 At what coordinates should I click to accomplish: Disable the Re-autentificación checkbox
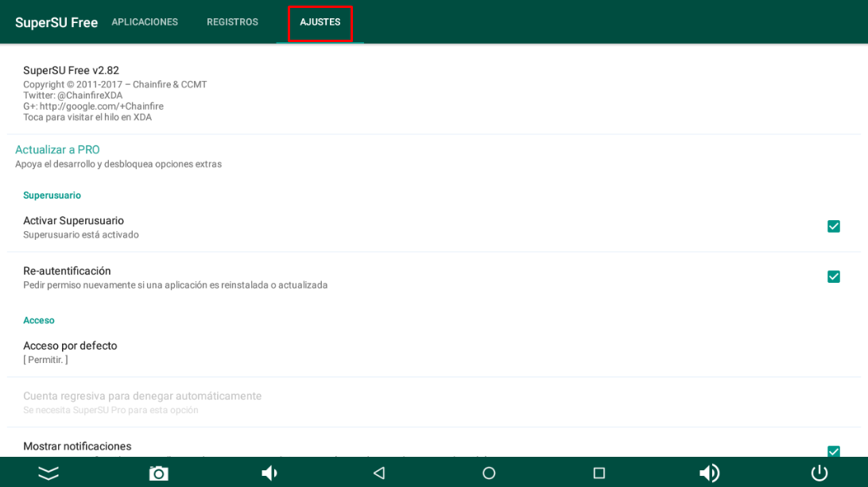[833, 276]
